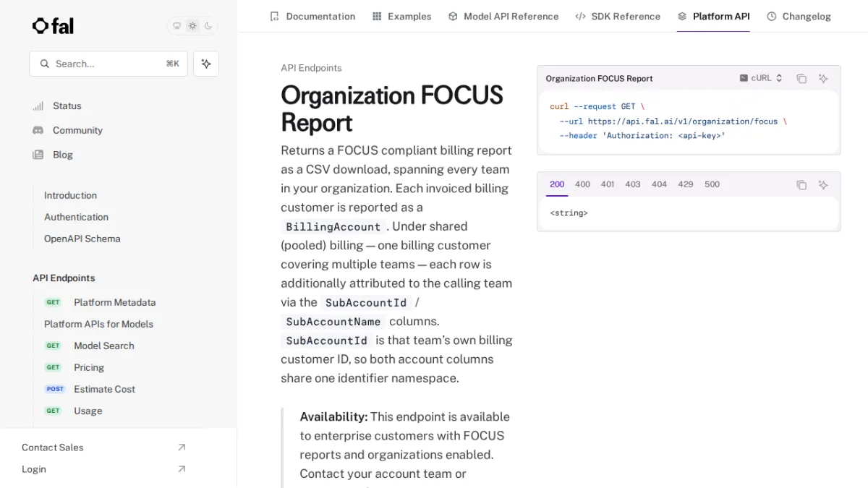Open the Changelog tab

tap(799, 16)
